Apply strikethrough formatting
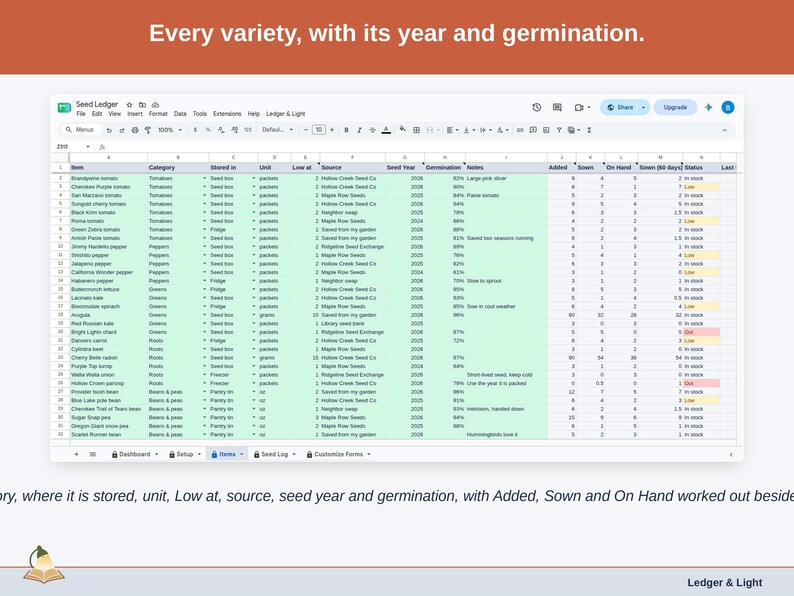Image resolution: width=794 pixels, height=596 pixels. [x=372, y=130]
